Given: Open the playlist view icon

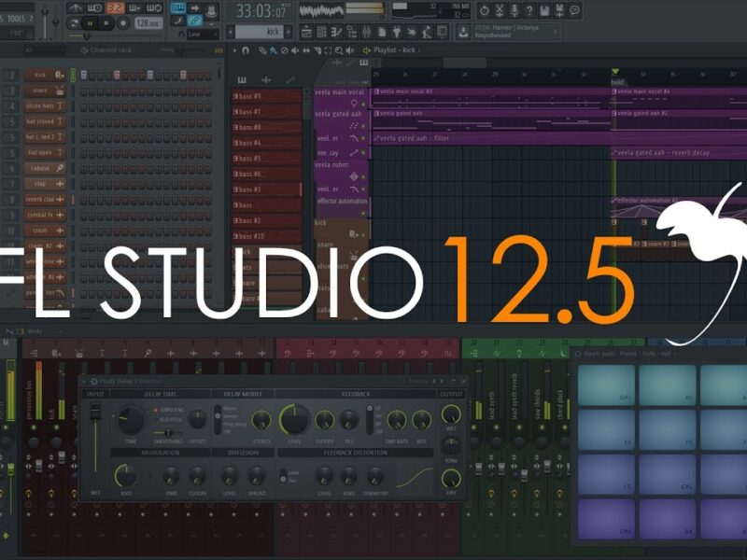Looking at the screenshot, I should tap(306, 32).
